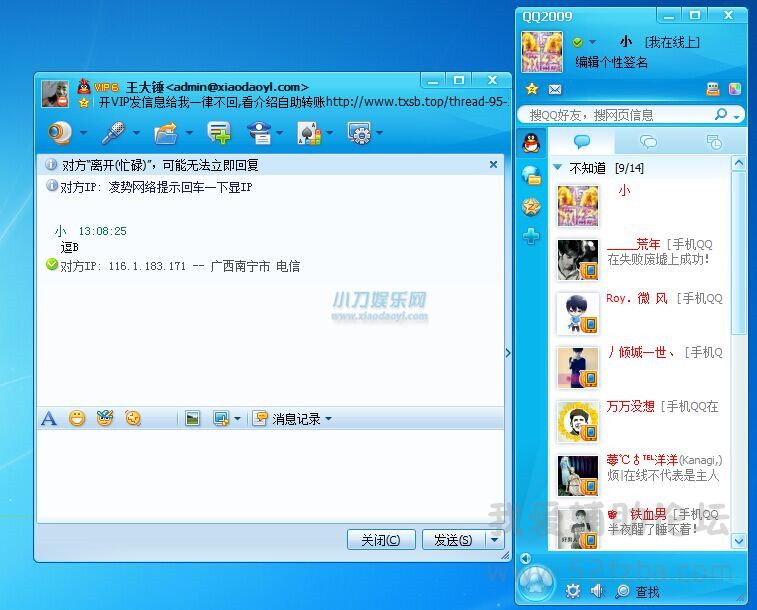Screen dimensions: 757x610
Task: Open system settings gear at bottom
Action: 573,591
